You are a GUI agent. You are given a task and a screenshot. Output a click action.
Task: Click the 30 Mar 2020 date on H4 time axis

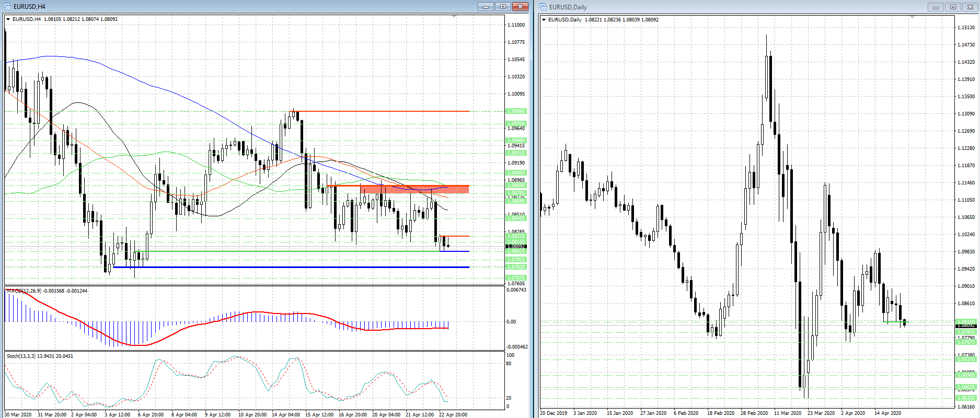pyautogui.click(x=18, y=415)
